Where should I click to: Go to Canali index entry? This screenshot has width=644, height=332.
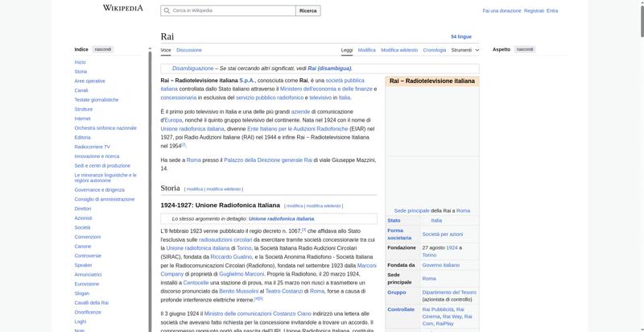click(81, 90)
